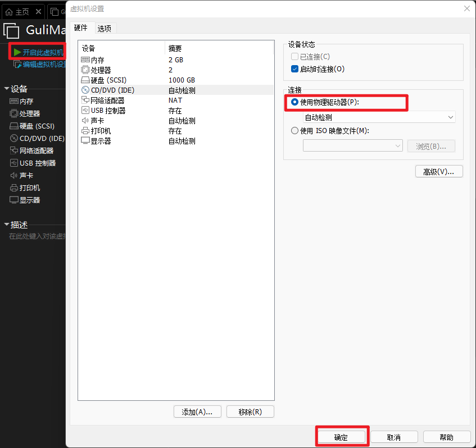Click the CD/DVD (IDE) disc icon in the dialog list
This screenshot has height=448, width=476.
(x=85, y=90)
